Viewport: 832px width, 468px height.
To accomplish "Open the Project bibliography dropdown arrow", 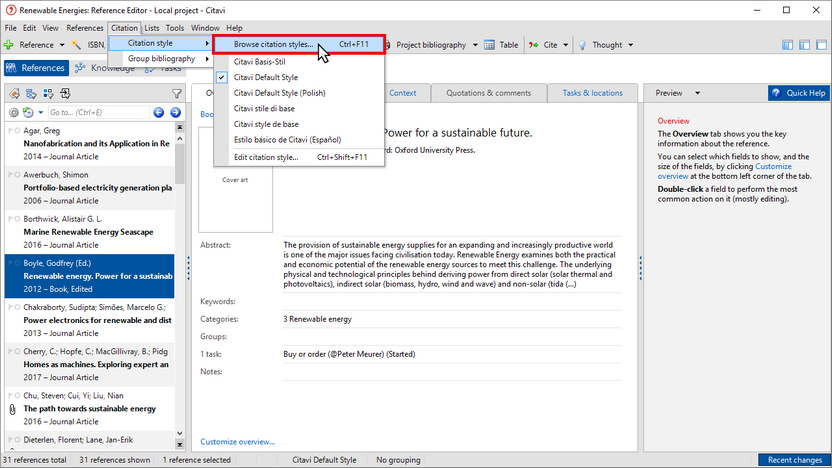I will [475, 45].
